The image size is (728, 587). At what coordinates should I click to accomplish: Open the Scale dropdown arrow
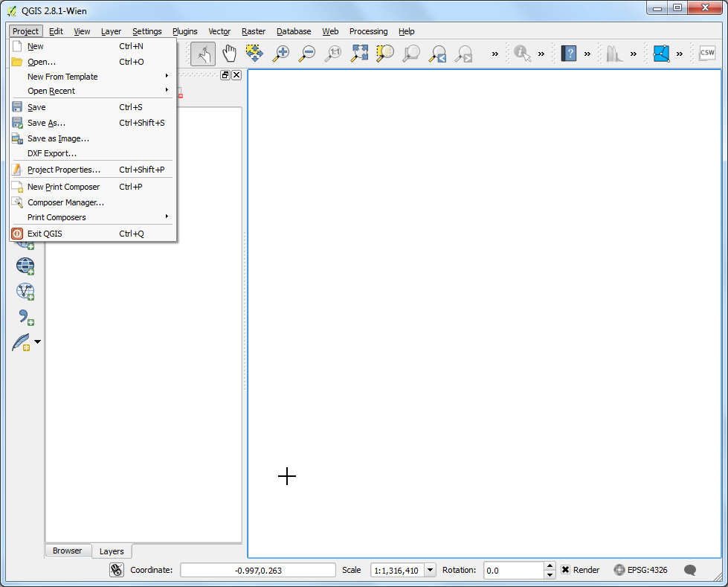coord(431,570)
